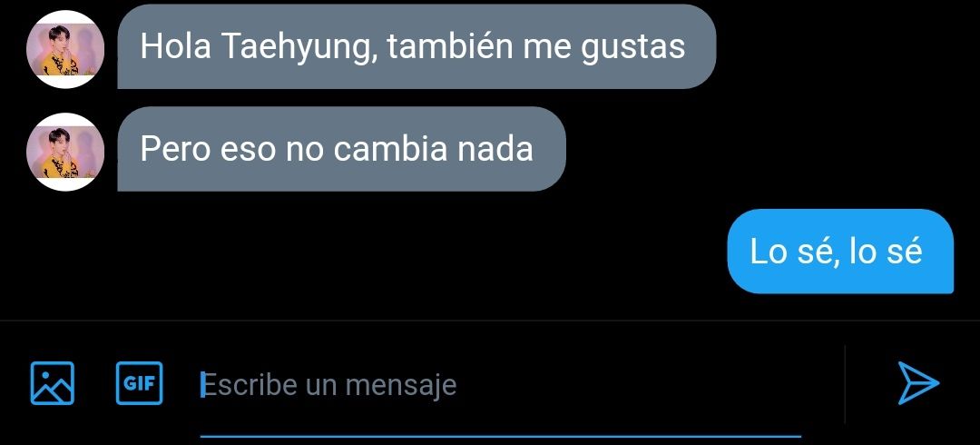
Task: Select the "Hola Taehyung, también me gustas" bubble
Action: pos(416,46)
